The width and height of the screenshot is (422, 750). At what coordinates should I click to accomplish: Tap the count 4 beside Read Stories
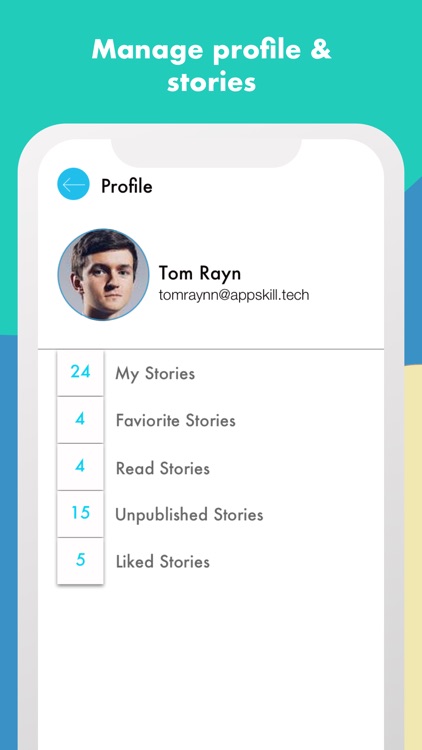pyautogui.click(x=80, y=466)
